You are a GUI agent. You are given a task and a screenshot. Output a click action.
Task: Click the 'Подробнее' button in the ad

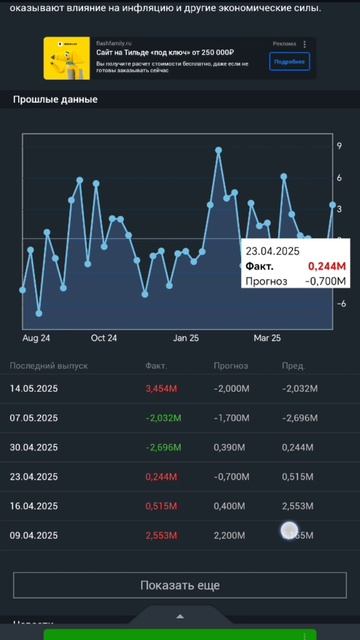[289, 62]
